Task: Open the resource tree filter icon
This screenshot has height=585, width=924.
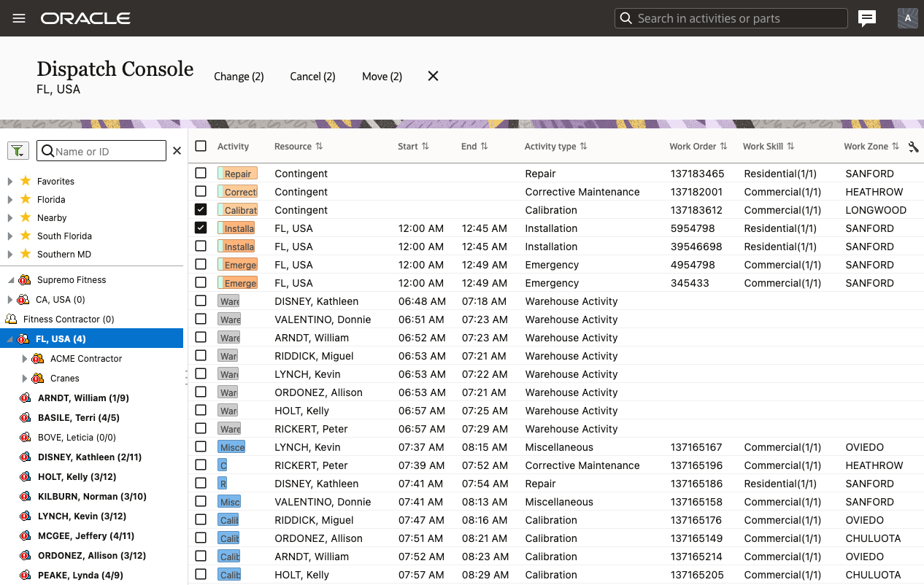Action: tap(18, 151)
